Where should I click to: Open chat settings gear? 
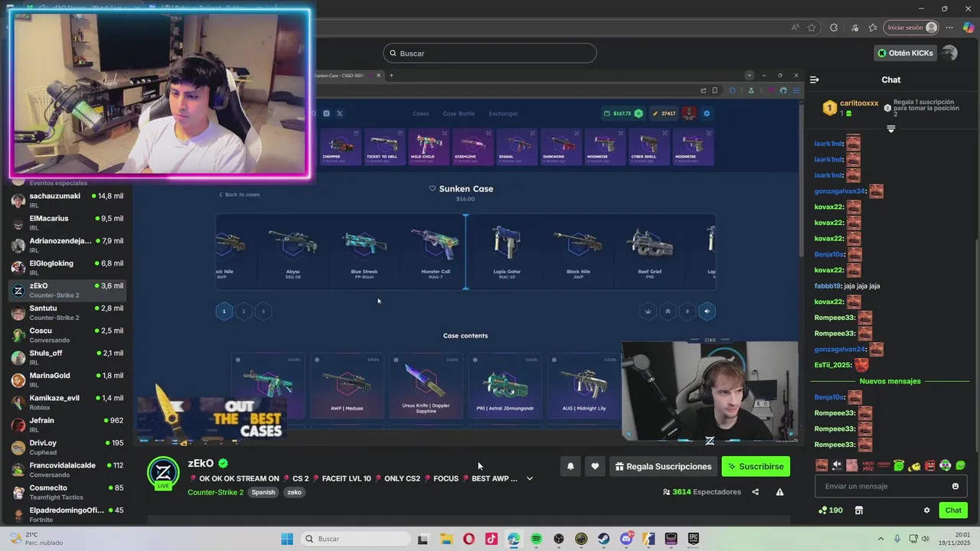[x=926, y=510]
